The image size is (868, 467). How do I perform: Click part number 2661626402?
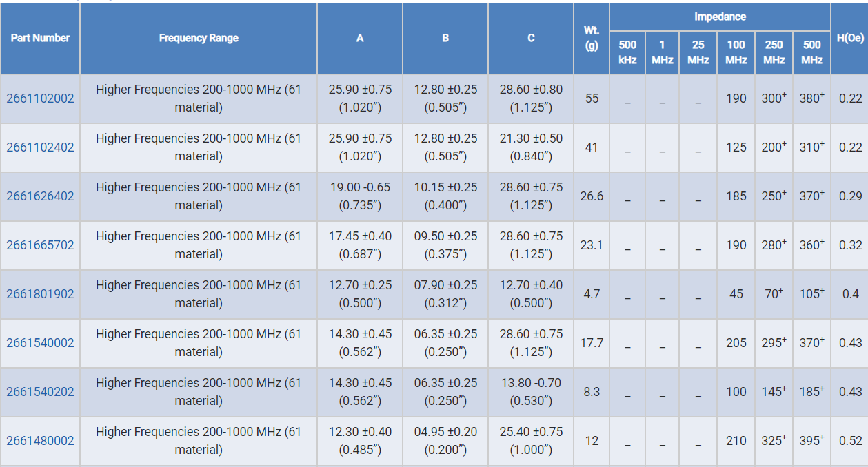[x=40, y=196]
